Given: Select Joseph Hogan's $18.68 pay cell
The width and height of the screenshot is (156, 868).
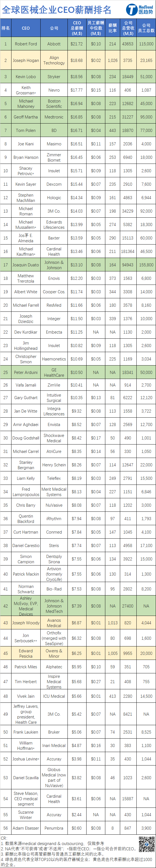Looking at the screenshot, I should (x=77, y=60).
